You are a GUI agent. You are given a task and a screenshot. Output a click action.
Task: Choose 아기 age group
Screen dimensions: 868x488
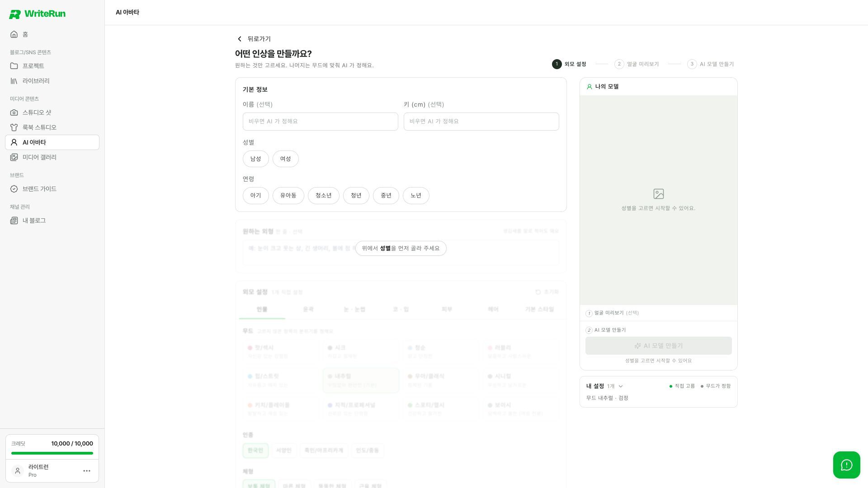click(256, 196)
